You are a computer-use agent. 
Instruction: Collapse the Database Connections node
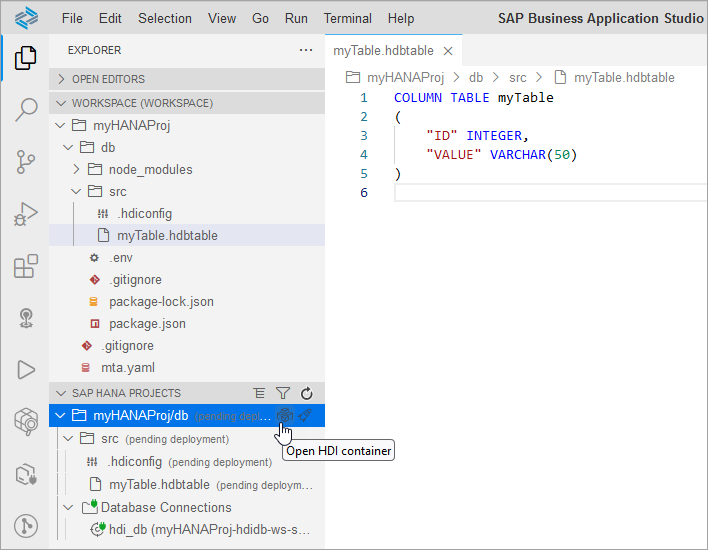[68, 508]
